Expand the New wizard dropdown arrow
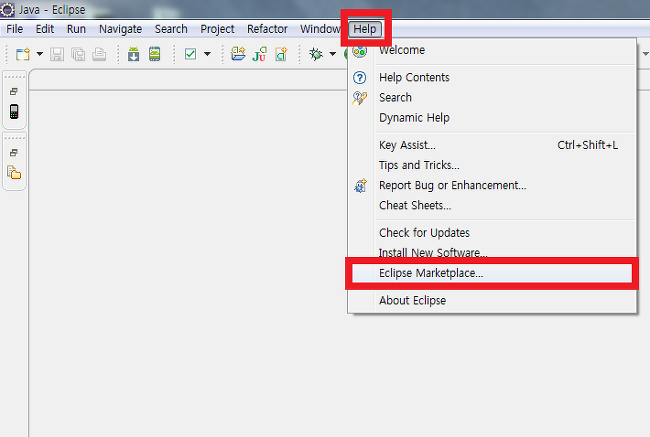650x437 pixels. (40, 54)
